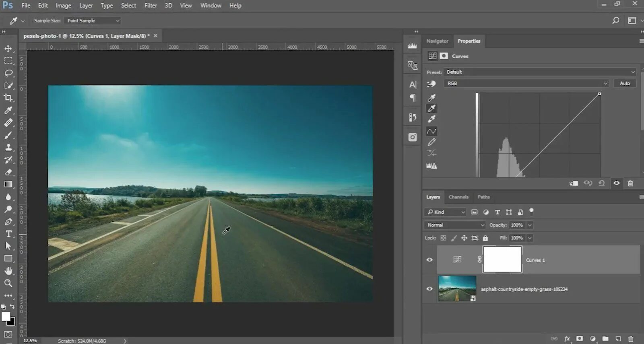This screenshot has width=644, height=344.
Task: Open the eyedropper tool preset picker
Action: [x=17, y=21]
